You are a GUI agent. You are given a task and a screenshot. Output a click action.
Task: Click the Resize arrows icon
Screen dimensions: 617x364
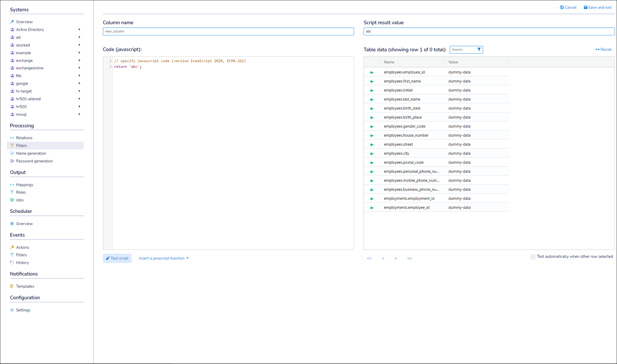[x=597, y=49]
